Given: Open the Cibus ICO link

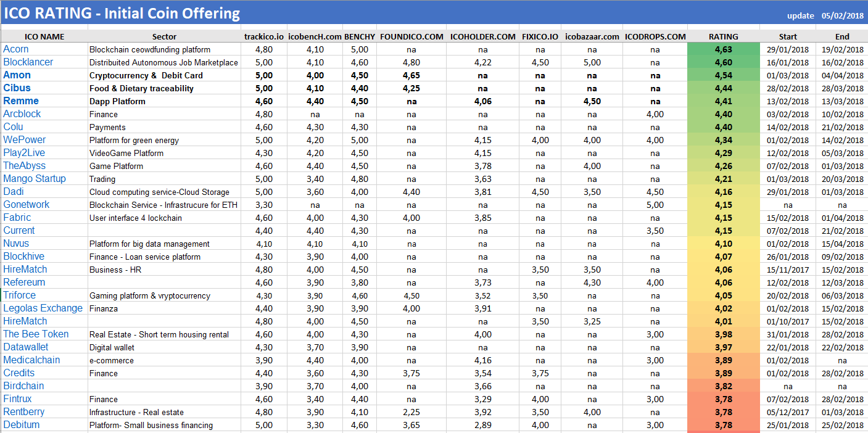Looking at the screenshot, I should pos(17,88).
